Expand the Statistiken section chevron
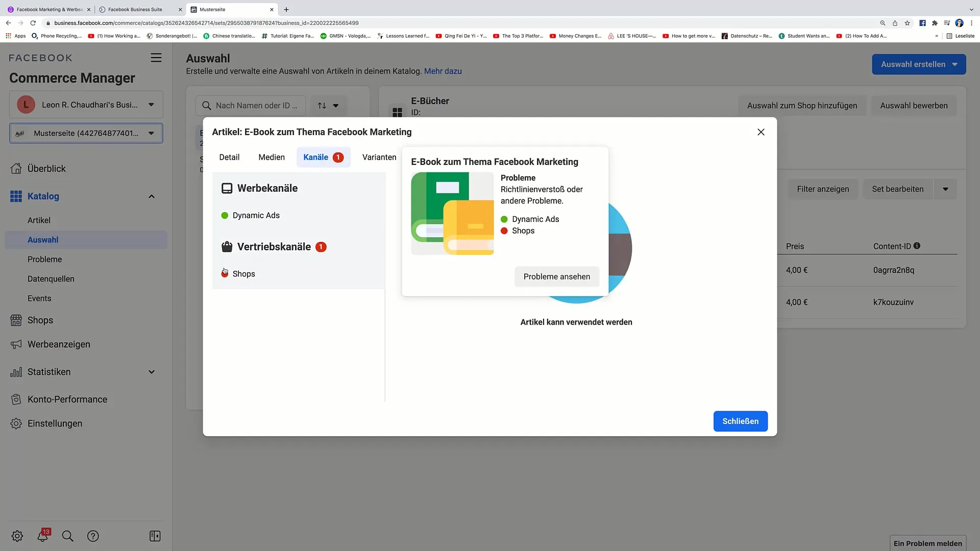Viewport: 980px width, 551px height. (x=152, y=372)
